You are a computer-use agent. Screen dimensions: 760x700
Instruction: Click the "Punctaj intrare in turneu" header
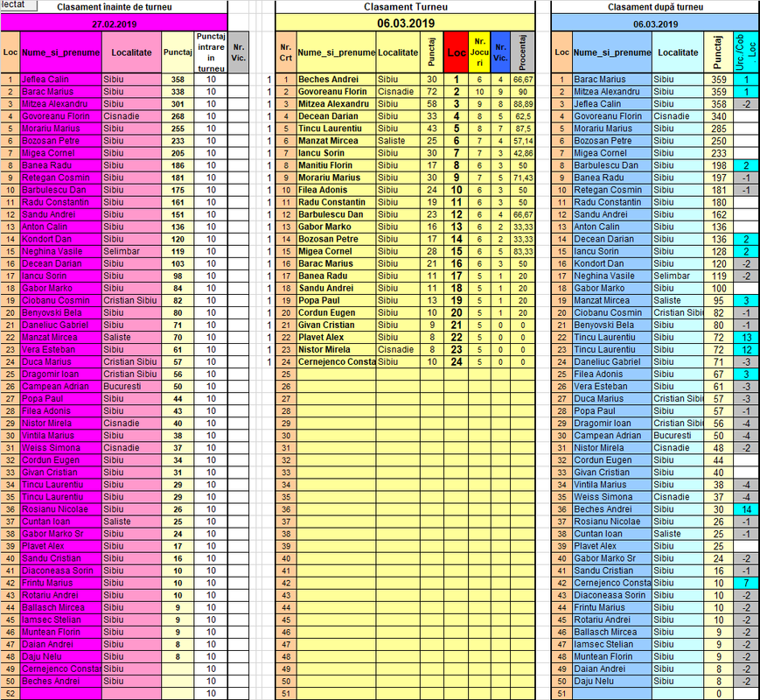(211, 52)
